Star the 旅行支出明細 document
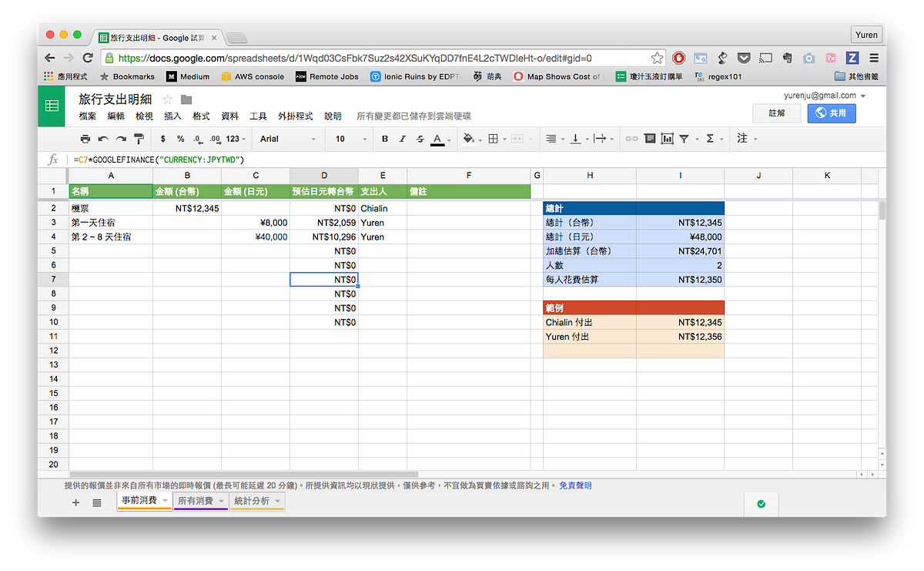This screenshot has height=571, width=924. point(167,99)
